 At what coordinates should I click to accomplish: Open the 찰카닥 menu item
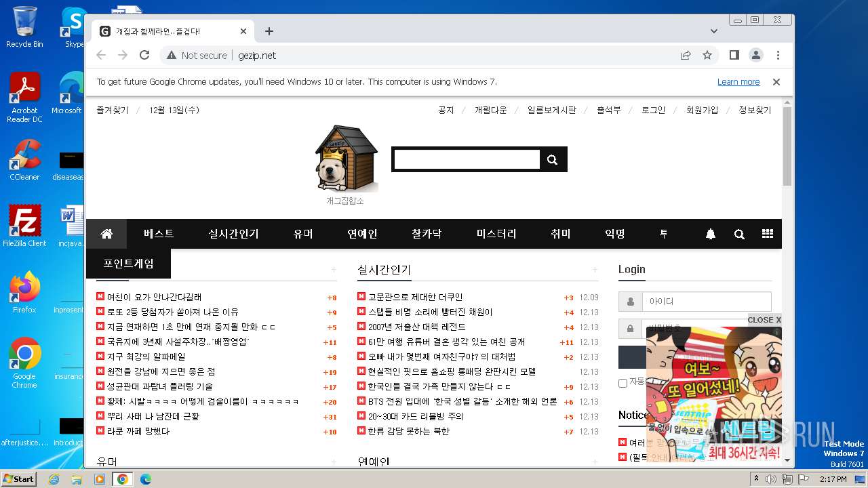coord(427,234)
